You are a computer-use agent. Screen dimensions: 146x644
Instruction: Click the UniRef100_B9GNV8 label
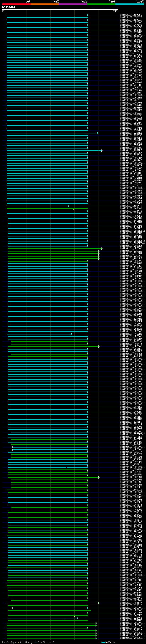tap(131, 183)
